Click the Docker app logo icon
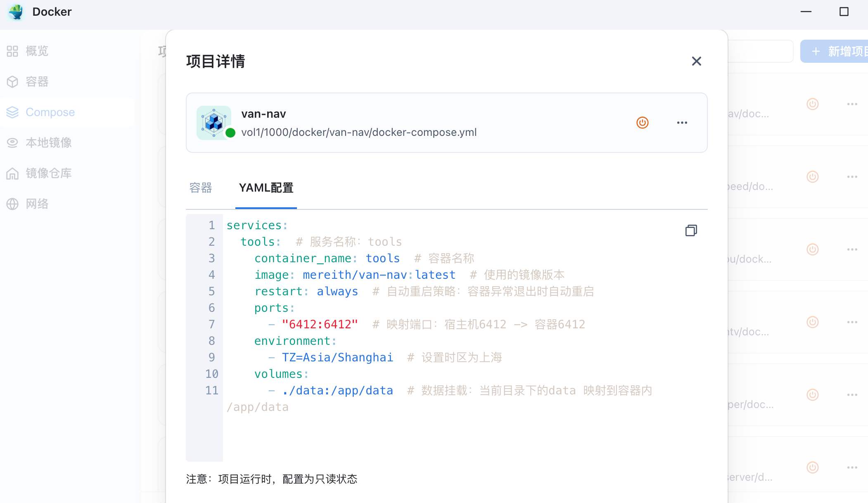The width and height of the screenshot is (868, 503). [16, 12]
